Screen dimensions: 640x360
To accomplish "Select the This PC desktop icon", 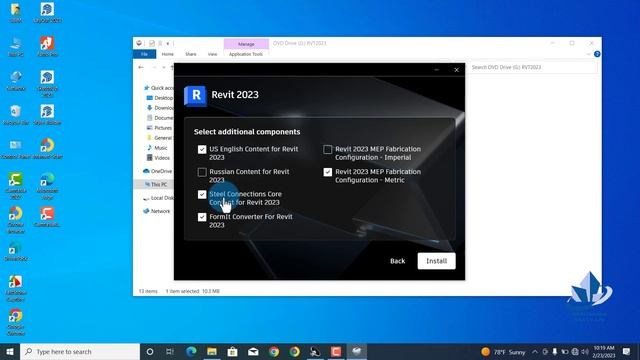I will [x=16, y=47].
